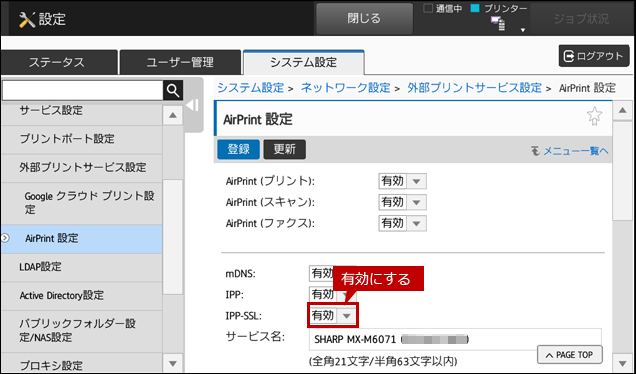Click the システム設定 breadcrumb link
636x374 pixels.
click(250, 88)
